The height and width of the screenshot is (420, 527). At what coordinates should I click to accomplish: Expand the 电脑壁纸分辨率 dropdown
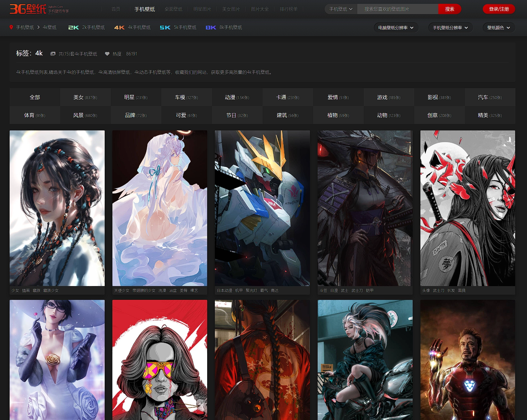pyautogui.click(x=395, y=28)
